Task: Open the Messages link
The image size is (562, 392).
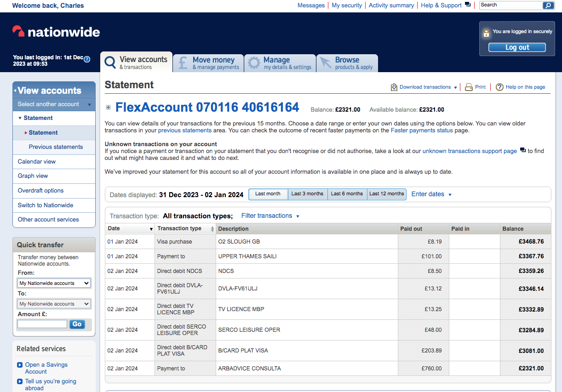Action: point(311,5)
